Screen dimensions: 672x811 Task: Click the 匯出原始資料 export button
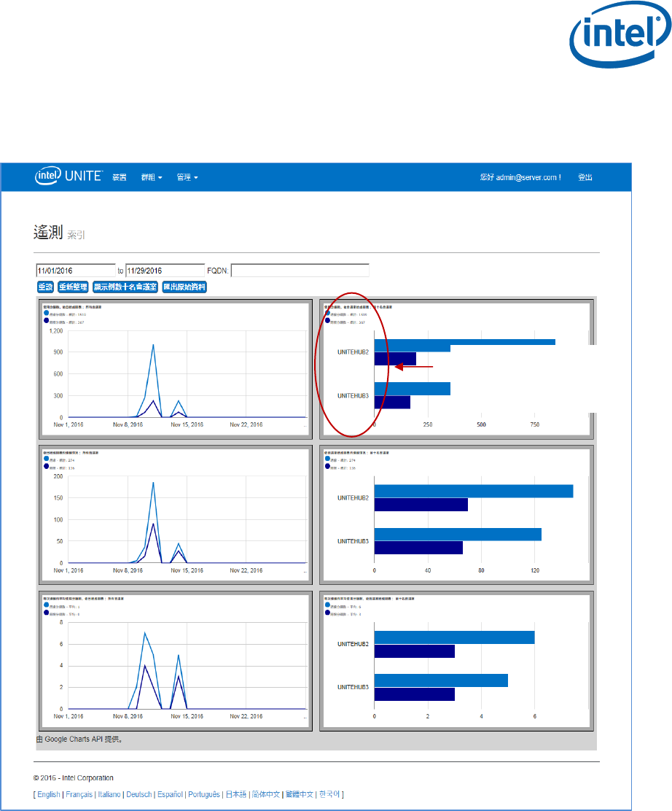click(184, 287)
